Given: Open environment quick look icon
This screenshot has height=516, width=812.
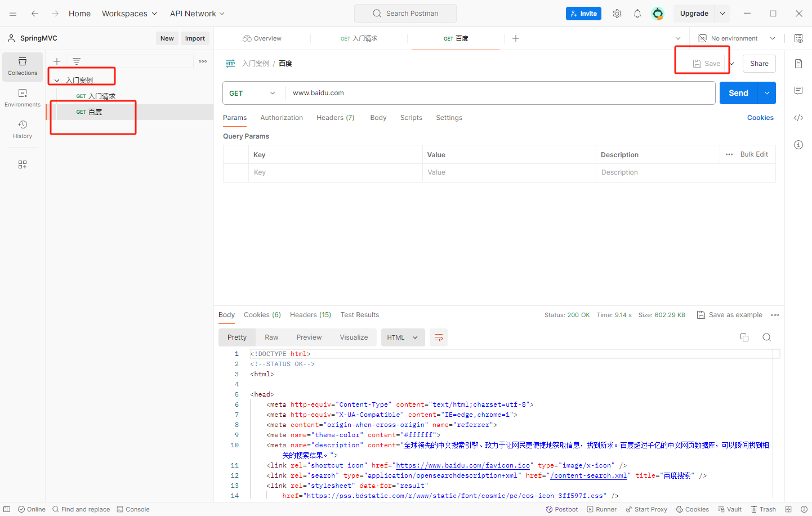Looking at the screenshot, I should [798, 38].
